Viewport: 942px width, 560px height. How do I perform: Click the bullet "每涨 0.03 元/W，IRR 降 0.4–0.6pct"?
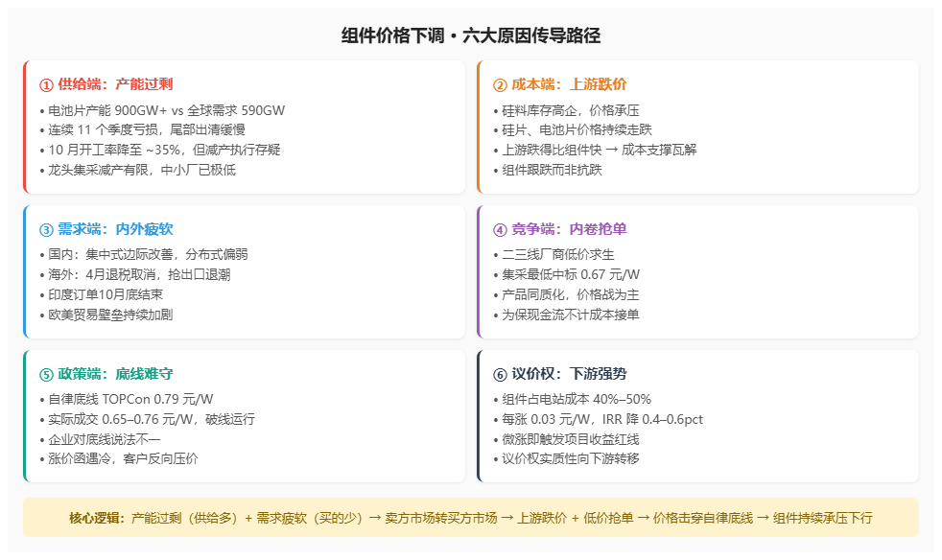pyautogui.click(x=598, y=419)
